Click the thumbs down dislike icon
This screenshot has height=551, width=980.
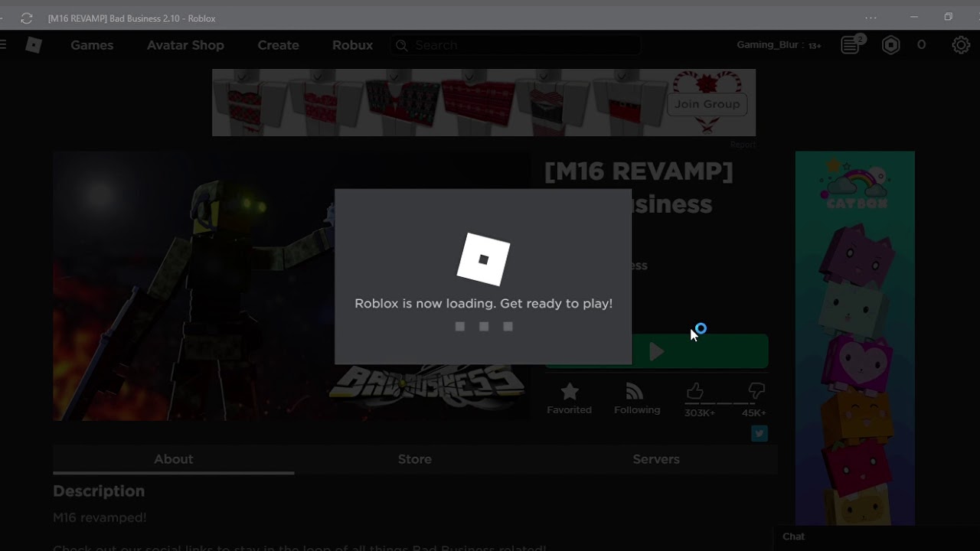(756, 392)
